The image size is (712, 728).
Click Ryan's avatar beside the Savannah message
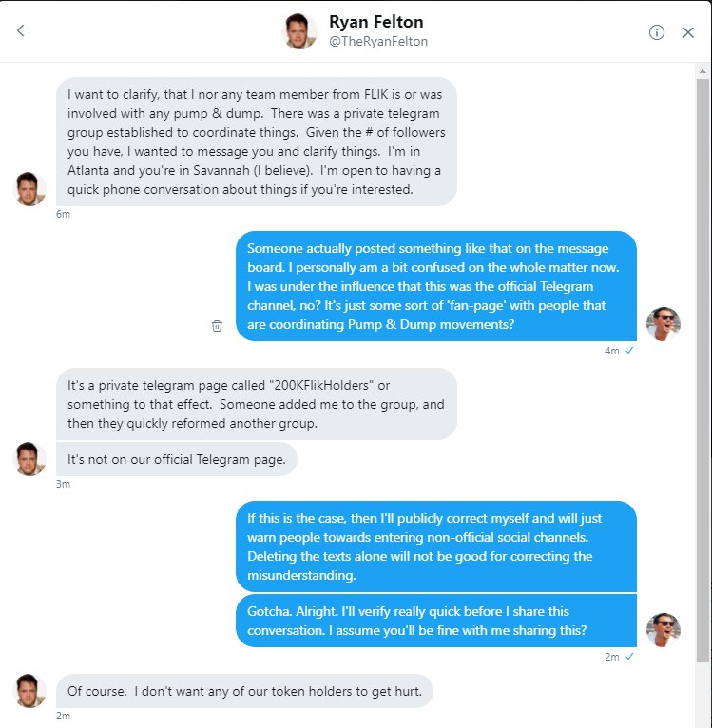tap(29, 189)
